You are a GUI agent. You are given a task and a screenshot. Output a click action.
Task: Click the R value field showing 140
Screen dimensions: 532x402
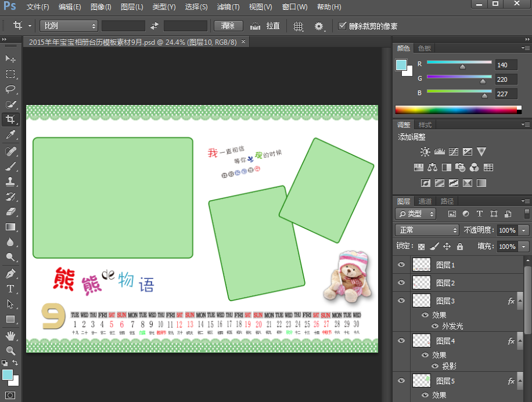pos(506,65)
